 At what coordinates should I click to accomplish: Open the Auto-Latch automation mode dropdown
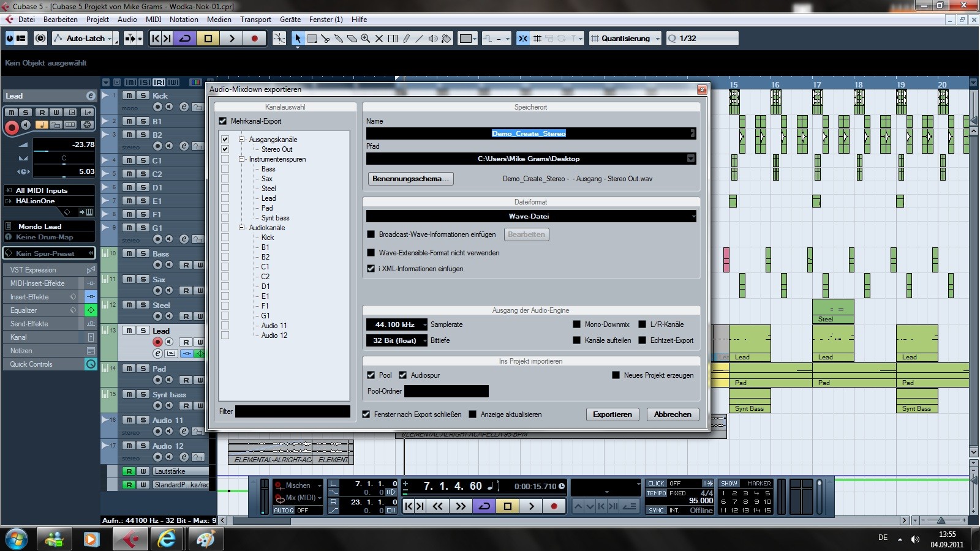(x=85, y=39)
